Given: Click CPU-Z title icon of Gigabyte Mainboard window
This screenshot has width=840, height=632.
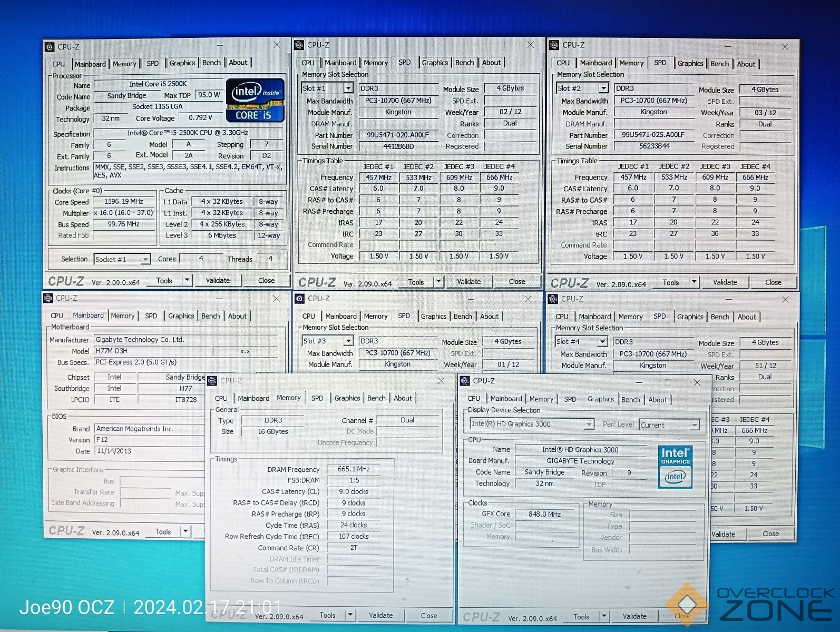Looking at the screenshot, I should [x=48, y=298].
